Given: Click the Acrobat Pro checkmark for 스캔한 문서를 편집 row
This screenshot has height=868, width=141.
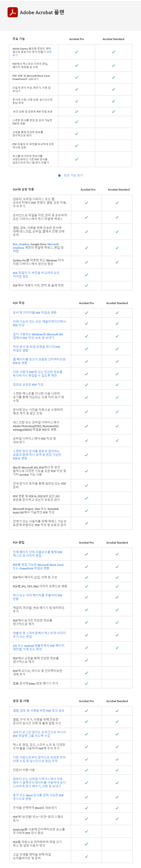Looking at the screenshot, I should tap(77, 122).
